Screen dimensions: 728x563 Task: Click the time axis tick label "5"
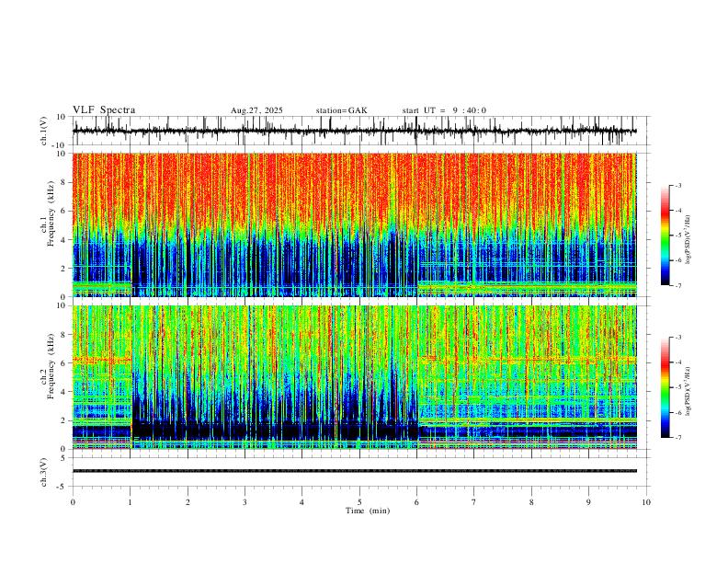click(x=359, y=502)
